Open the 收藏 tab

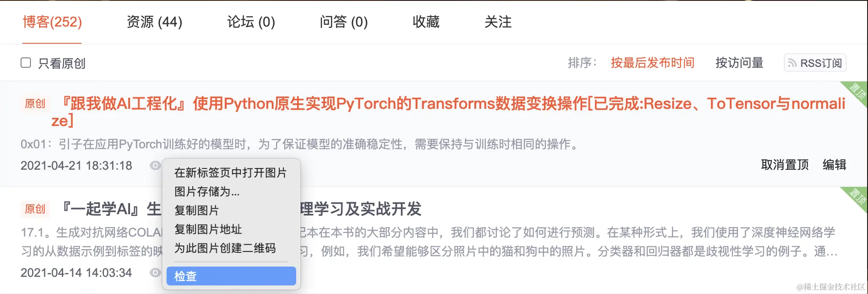426,22
